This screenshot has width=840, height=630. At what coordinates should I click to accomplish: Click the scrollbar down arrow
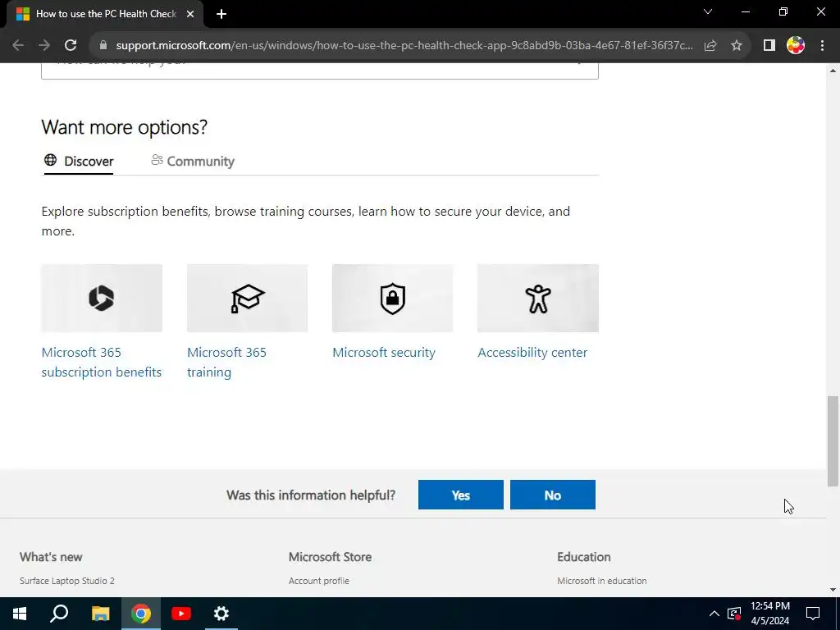tap(833, 590)
